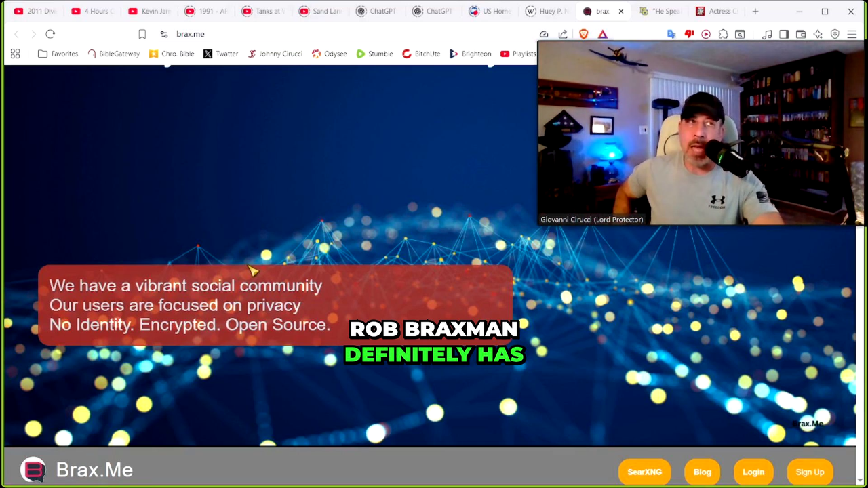
Task: Open the browser hamburger main menu
Action: (x=852, y=34)
